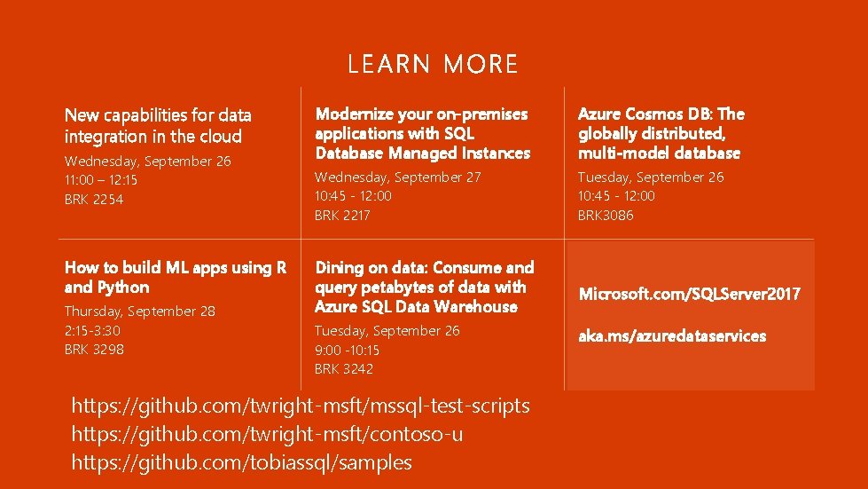Click the 9:00 -10:15 time text
The image size is (868, 489).
(347, 350)
